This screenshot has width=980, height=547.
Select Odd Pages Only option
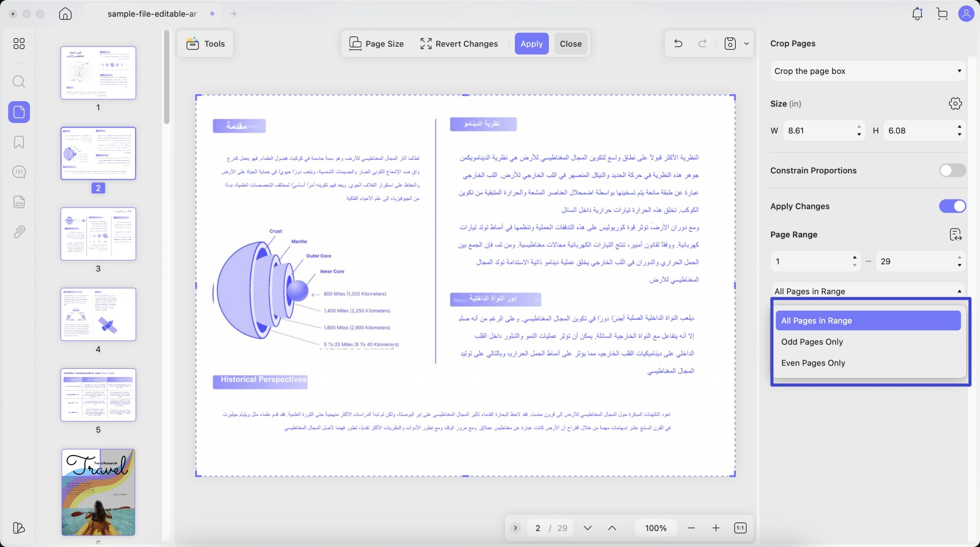[x=868, y=342]
